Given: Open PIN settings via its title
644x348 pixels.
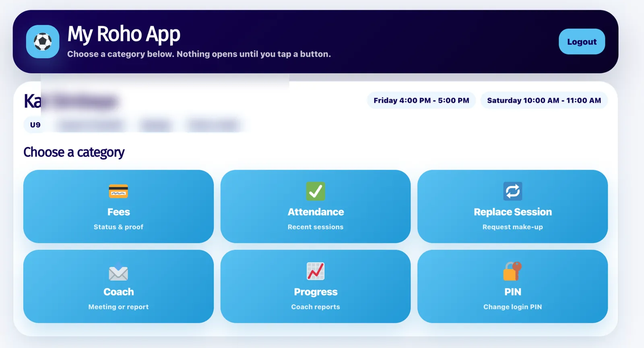Looking at the screenshot, I should click(513, 292).
